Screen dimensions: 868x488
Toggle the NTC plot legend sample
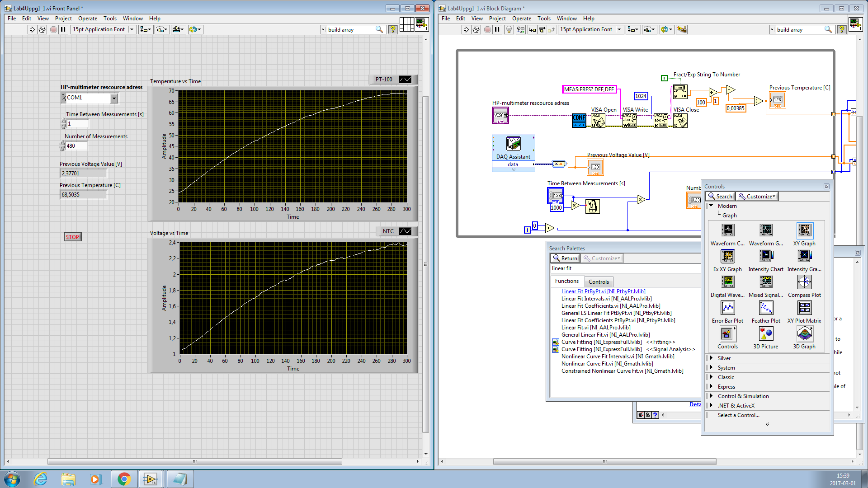[405, 231]
